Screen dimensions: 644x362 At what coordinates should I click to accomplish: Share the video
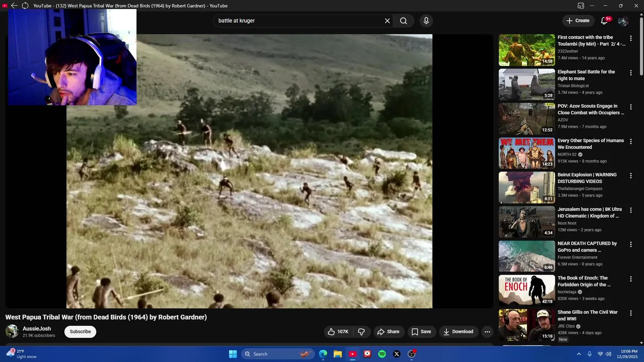(x=388, y=332)
